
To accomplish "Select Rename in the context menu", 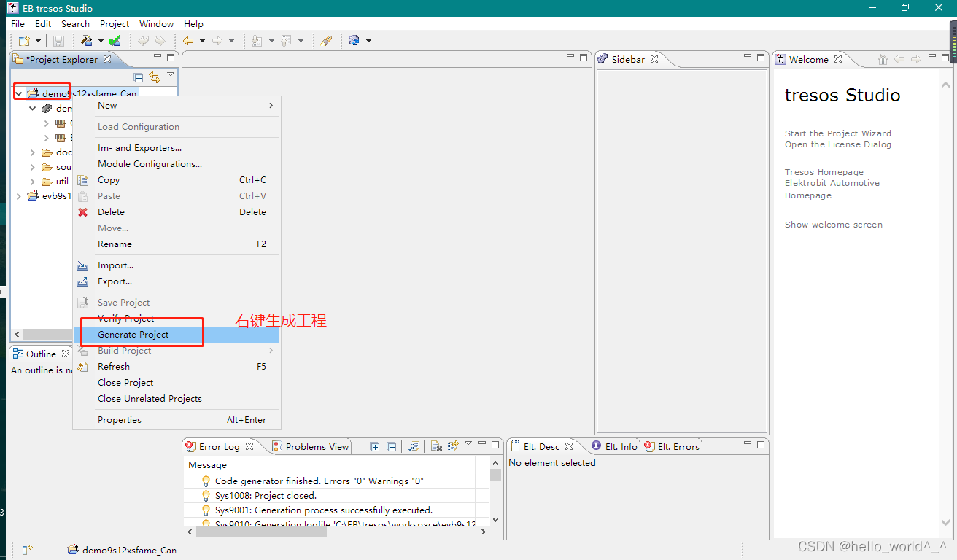I will (x=177, y=244).
